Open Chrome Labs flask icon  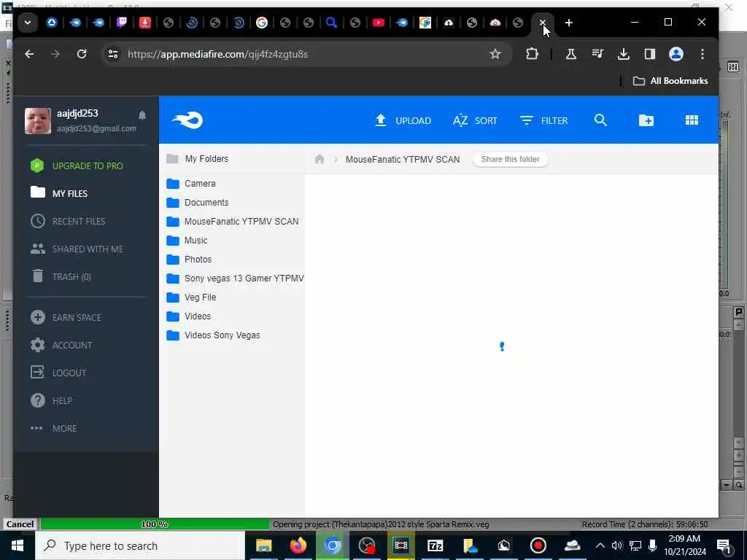pos(570,54)
